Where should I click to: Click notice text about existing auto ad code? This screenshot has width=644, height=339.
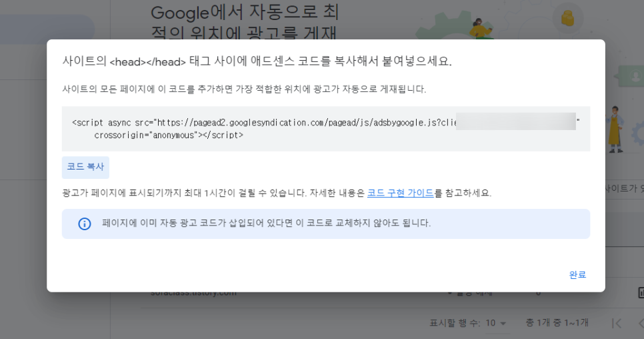266,223
